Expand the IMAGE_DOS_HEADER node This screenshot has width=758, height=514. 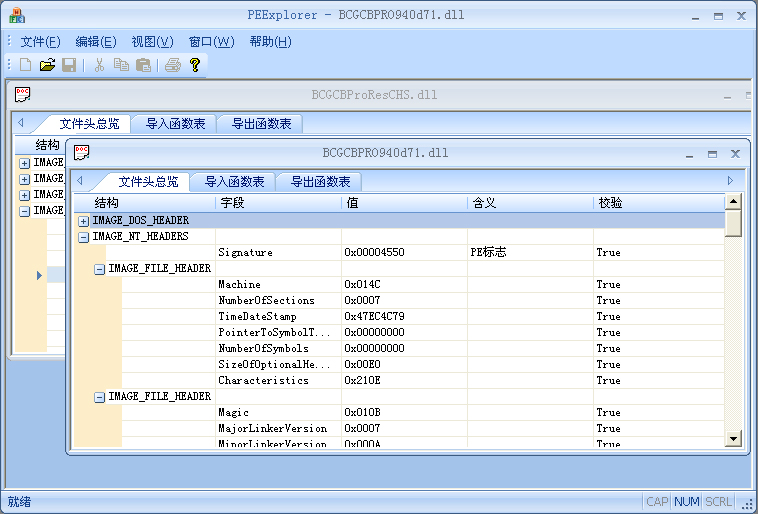click(84, 221)
